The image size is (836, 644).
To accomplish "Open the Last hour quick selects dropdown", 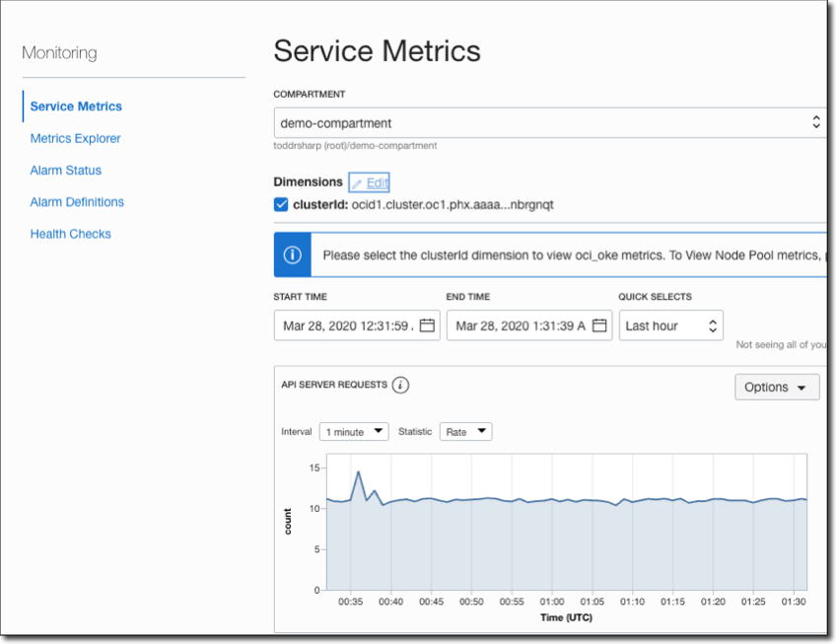I will [x=670, y=325].
